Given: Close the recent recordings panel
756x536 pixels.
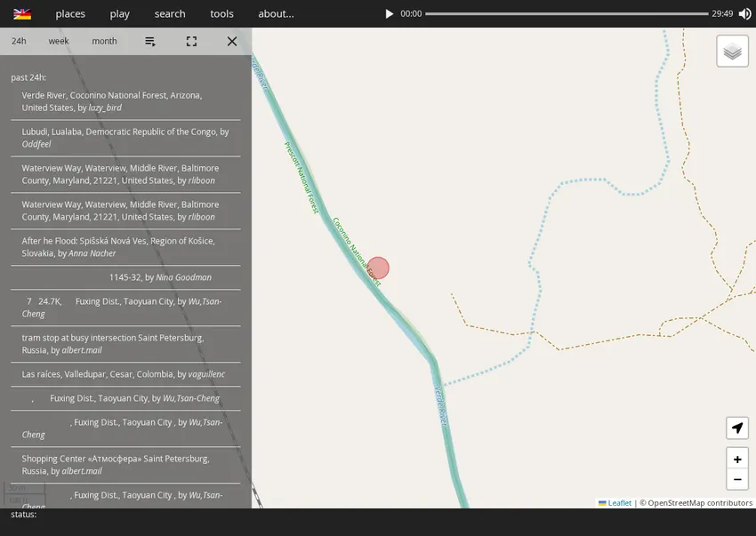Looking at the screenshot, I should [232, 42].
